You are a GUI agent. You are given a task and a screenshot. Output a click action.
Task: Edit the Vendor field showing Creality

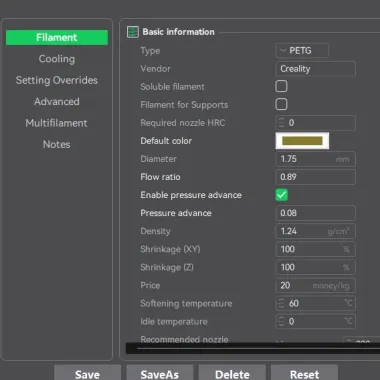316,69
